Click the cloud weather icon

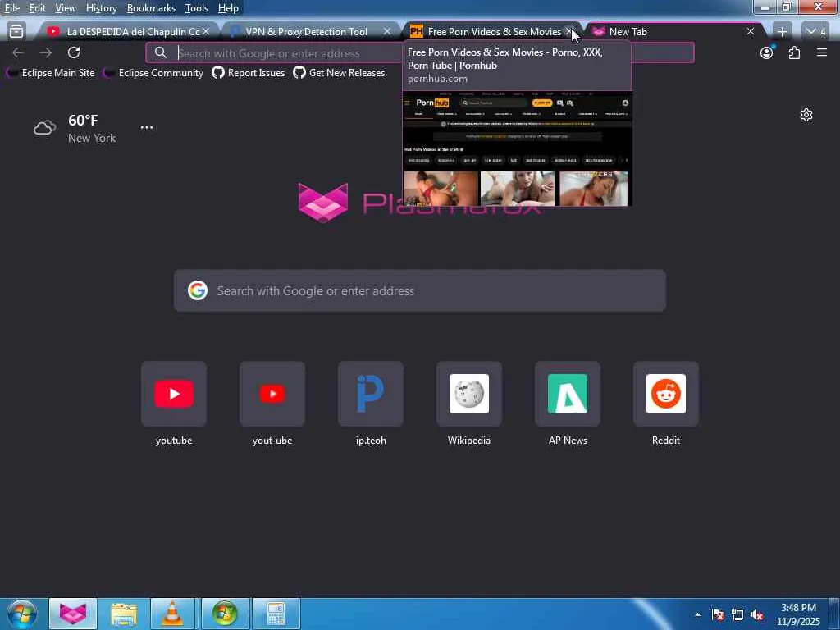point(44,128)
